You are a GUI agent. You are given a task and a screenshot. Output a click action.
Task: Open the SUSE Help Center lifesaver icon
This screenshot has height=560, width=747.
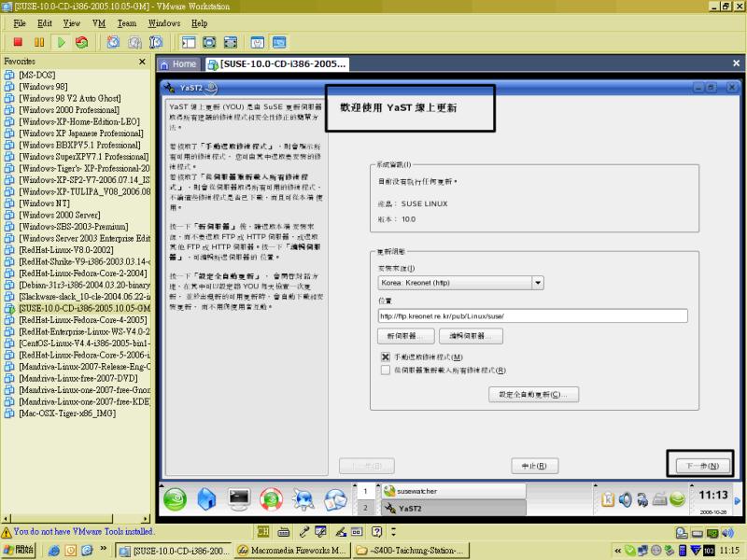[x=271, y=499]
